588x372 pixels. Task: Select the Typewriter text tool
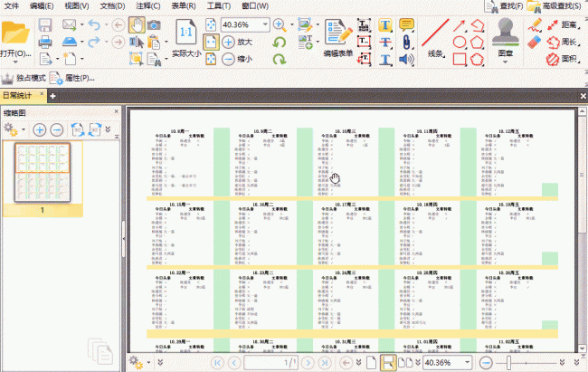[x=364, y=25]
